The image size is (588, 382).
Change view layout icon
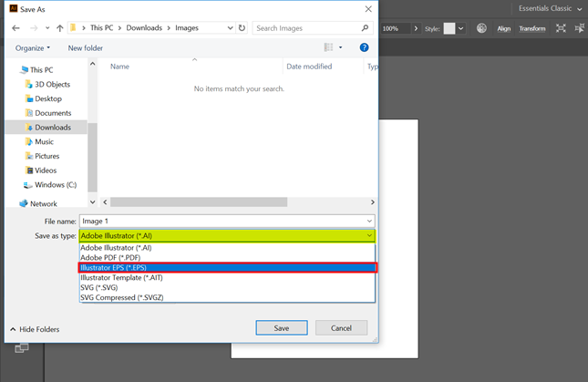point(328,47)
